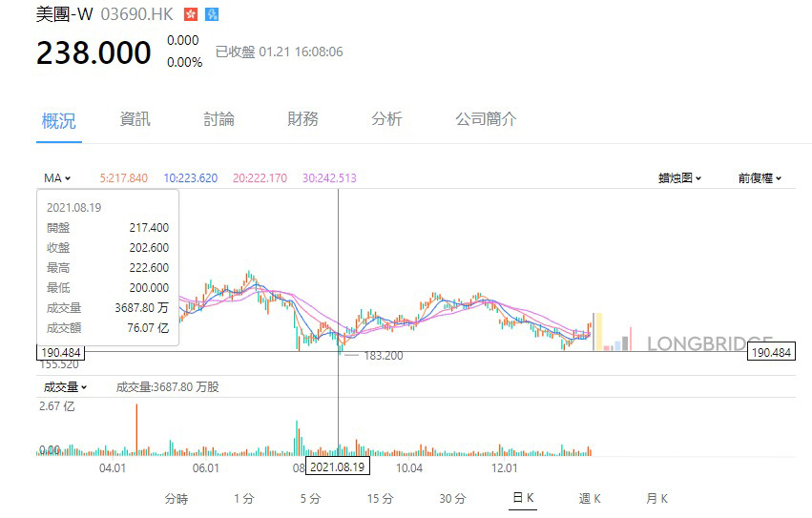Switch to 週K weekly chart
Viewport: 812px width, 518px height.
coord(590,498)
